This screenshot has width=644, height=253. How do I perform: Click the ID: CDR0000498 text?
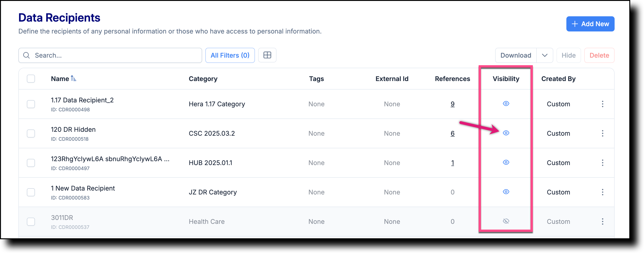click(70, 110)
